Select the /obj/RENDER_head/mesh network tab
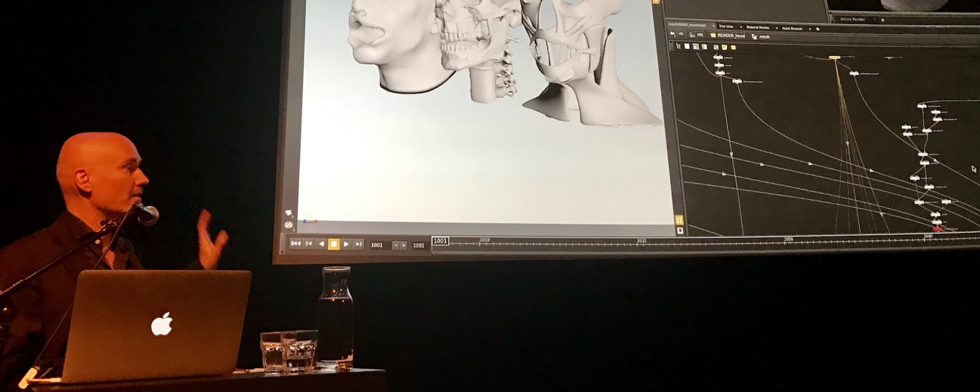The image size is (980, 392). (x=687, y=25)
